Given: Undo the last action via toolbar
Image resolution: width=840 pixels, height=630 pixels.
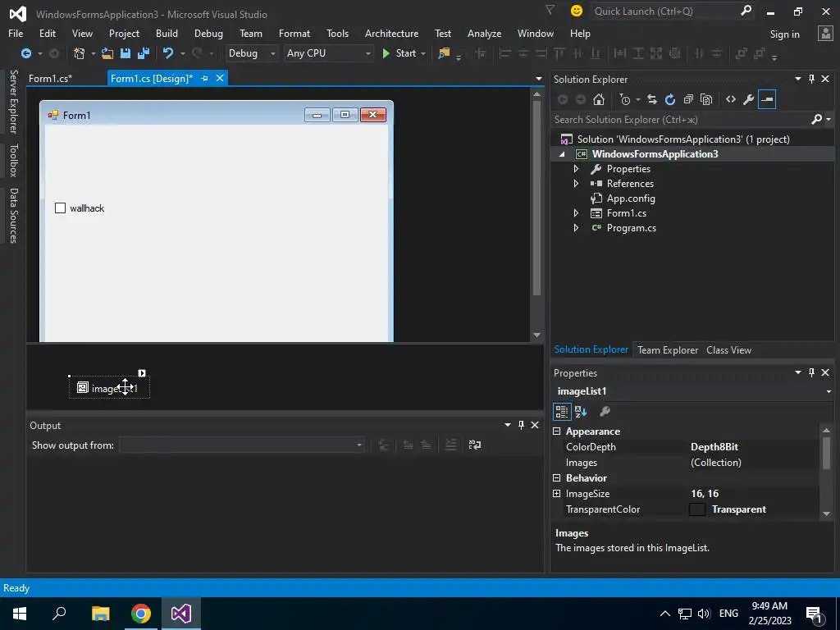Looking at the screenshot, I should (x=168, y=53).
